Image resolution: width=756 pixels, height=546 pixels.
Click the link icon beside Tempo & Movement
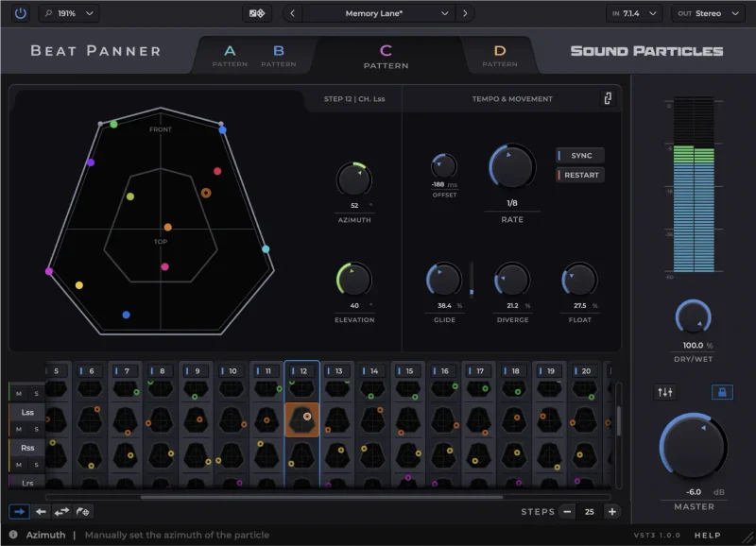point(608,98)
